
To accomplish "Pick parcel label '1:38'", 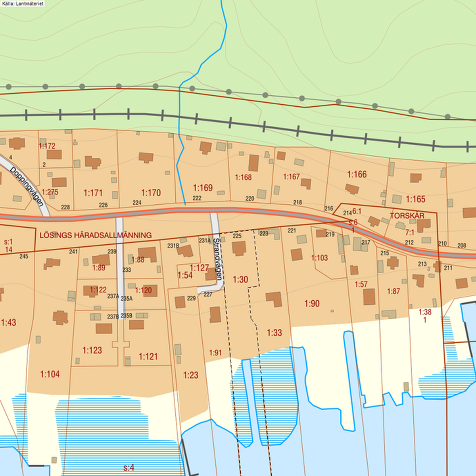I will pyautogui.click(x=425, y=312).
